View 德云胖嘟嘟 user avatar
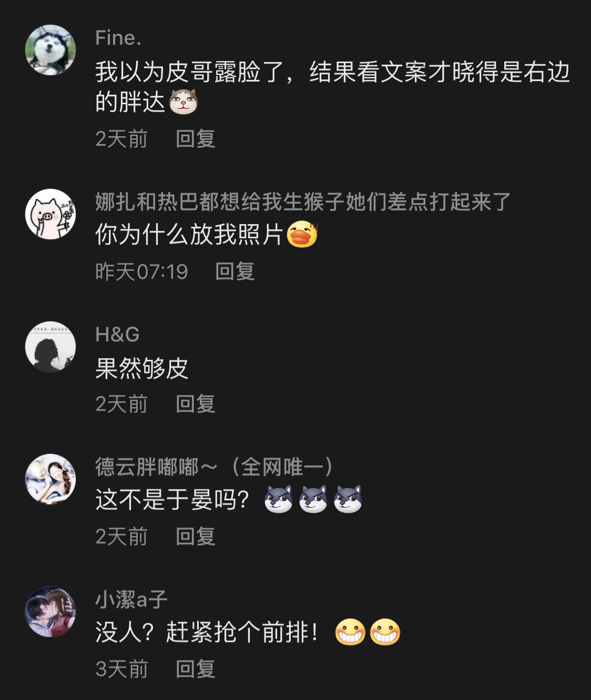The image size is (591, 700). click(50, 479)
